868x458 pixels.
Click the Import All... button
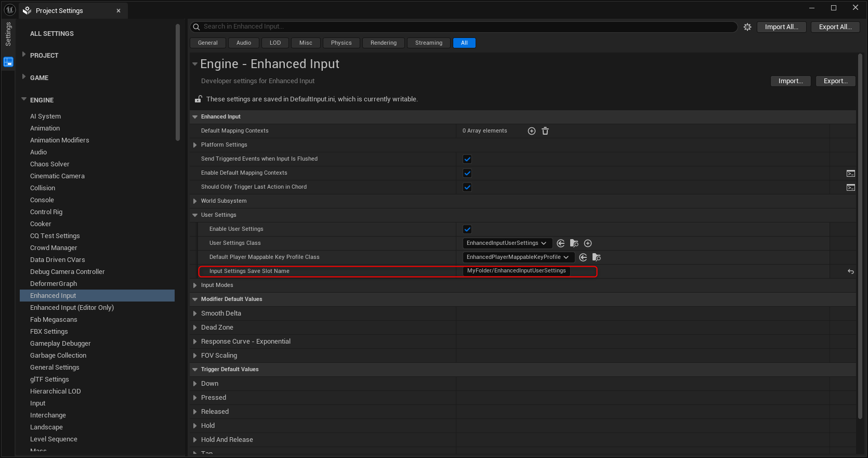(782, 27)
